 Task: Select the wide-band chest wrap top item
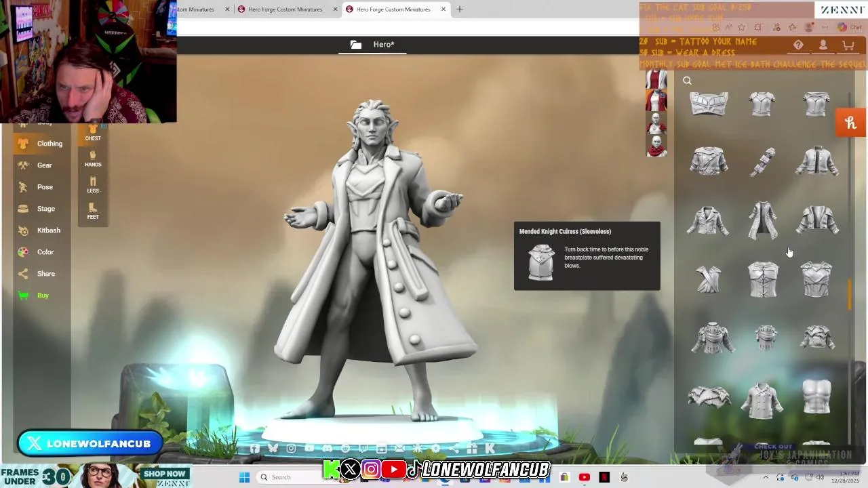point(709,104)
